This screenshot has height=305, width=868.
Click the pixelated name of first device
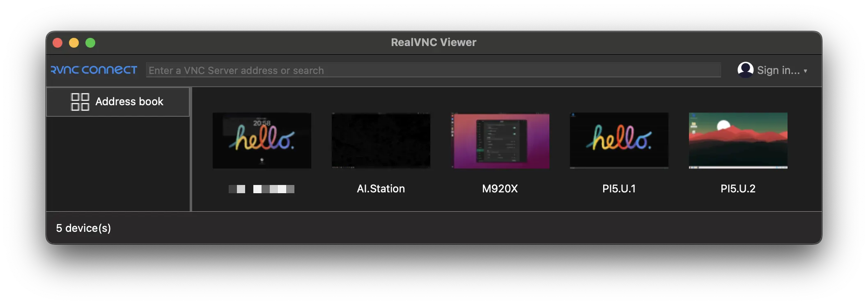click(x=262, y=189)
